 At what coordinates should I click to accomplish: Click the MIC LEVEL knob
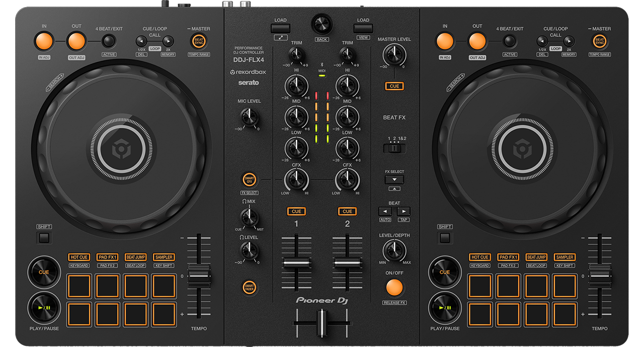pyautogui.click(x=249, y=117)
